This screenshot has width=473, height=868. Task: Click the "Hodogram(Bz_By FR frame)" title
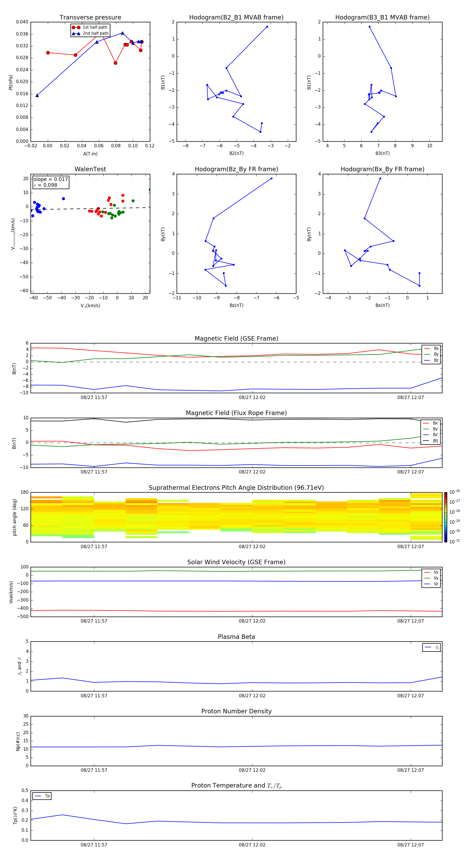point(236,169)
